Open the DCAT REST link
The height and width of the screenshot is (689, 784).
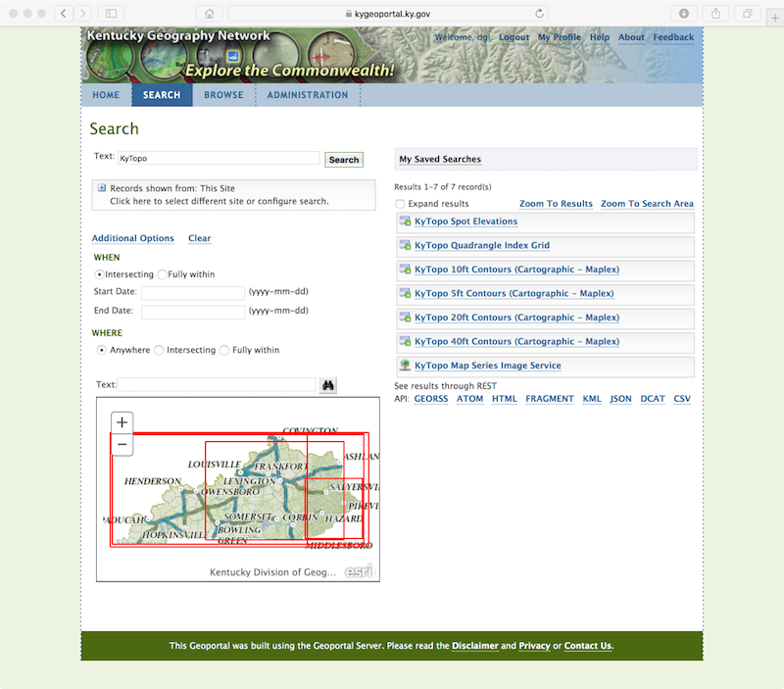point(653,399)
